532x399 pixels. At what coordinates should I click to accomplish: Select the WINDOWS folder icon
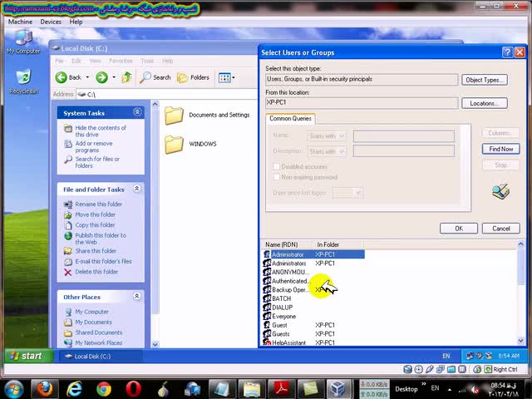point(174,144)
